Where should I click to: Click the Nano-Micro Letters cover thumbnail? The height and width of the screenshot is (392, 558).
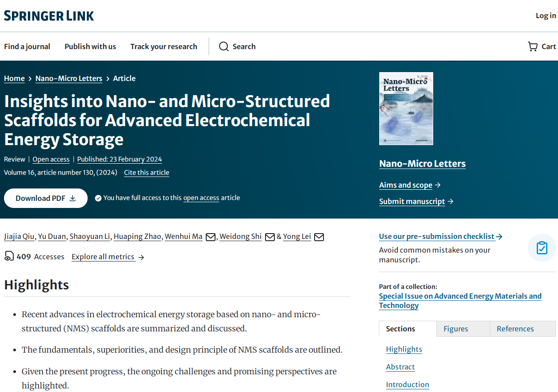406,108
